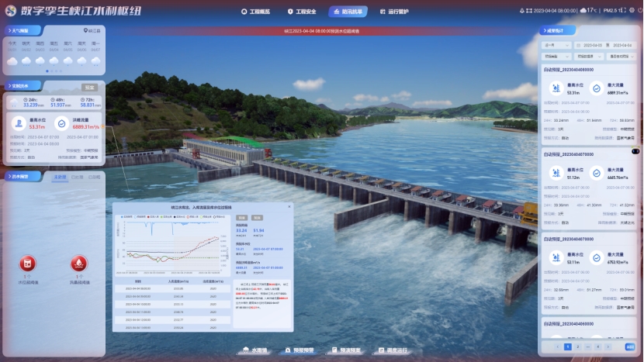Open the rightmost filter dropdown in results panel
644x362 pixels.
tap(621, 57)
